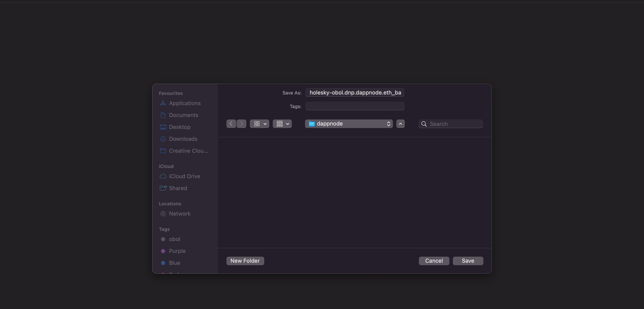The width and height of the screenshot is (644, 309).
Task: Select the Documents sidebar folder
Action: (183, 115)
